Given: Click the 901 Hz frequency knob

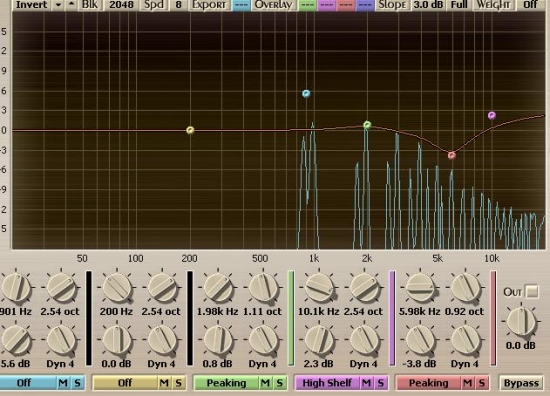Looking at the screenshot, I should tap(16, 288).
